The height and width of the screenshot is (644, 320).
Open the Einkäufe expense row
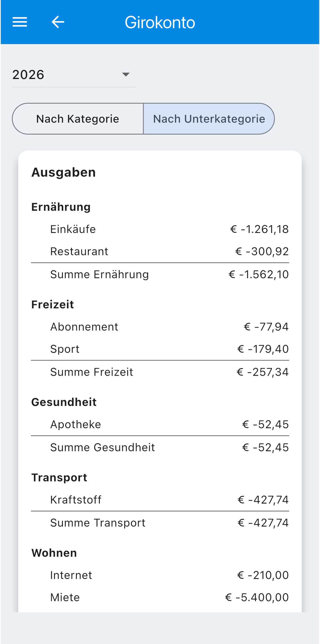pyautogui.click(x=160, y=229)
